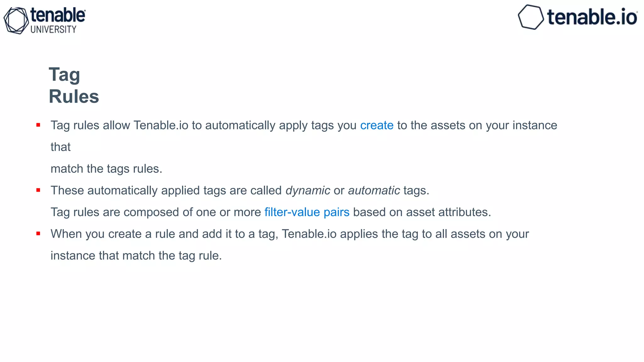Click the italic word 'automatic'

click(x=374, y=190)
